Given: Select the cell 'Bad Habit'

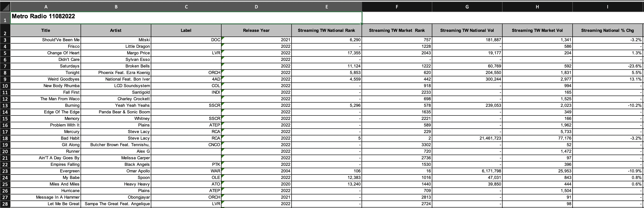Looking at the screenshot, I should (46, 138).
